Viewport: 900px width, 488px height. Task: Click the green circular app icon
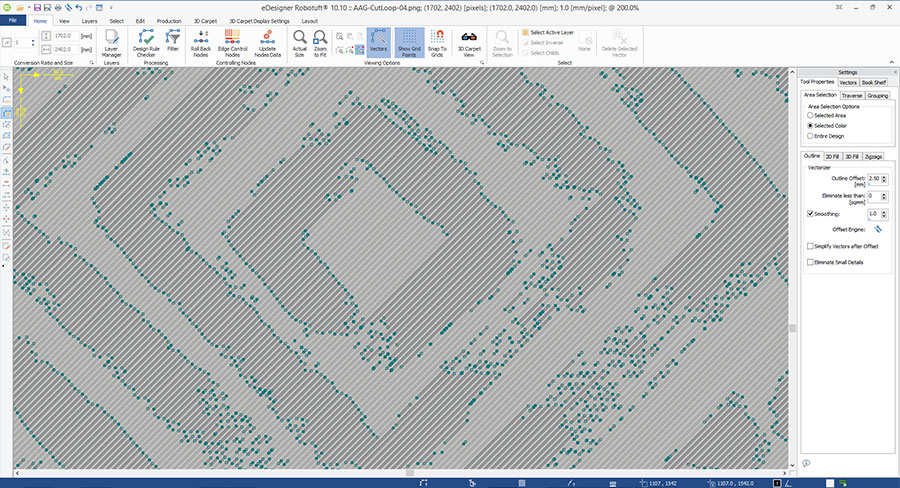(x=7, y=7)
